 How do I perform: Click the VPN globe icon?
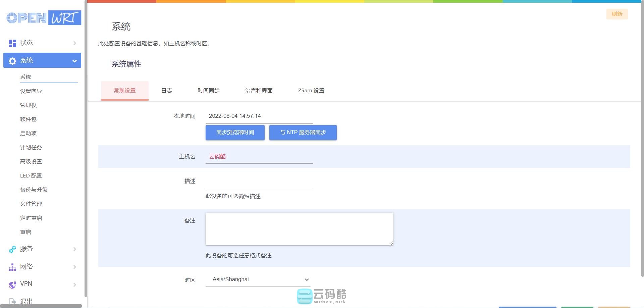(x=12, y=285)
